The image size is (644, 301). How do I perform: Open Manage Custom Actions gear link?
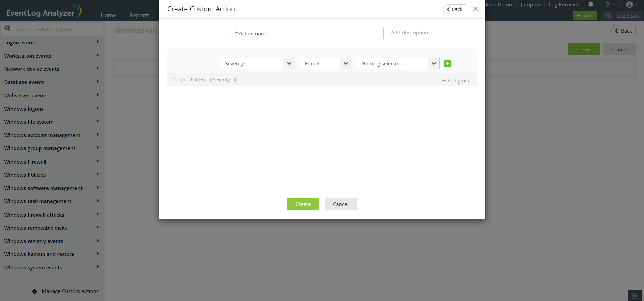[x=65, y=291]
